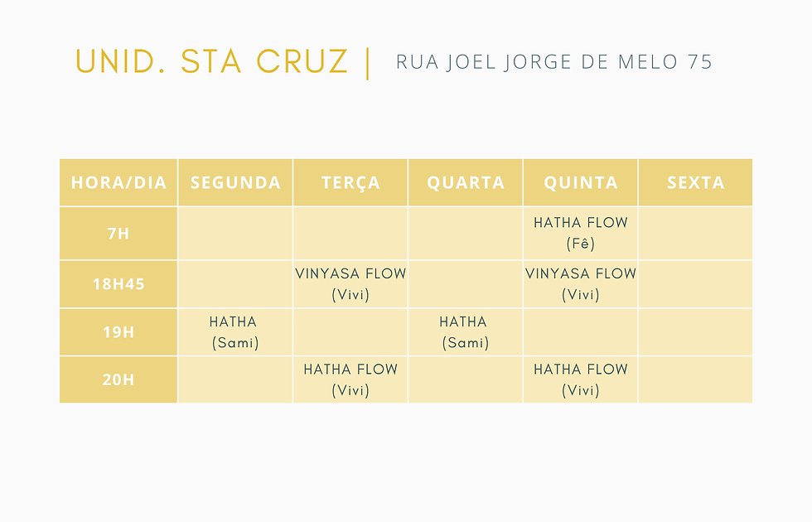Click the HORA/DIA header cell

pyautogui.click(x=118, y=182)
